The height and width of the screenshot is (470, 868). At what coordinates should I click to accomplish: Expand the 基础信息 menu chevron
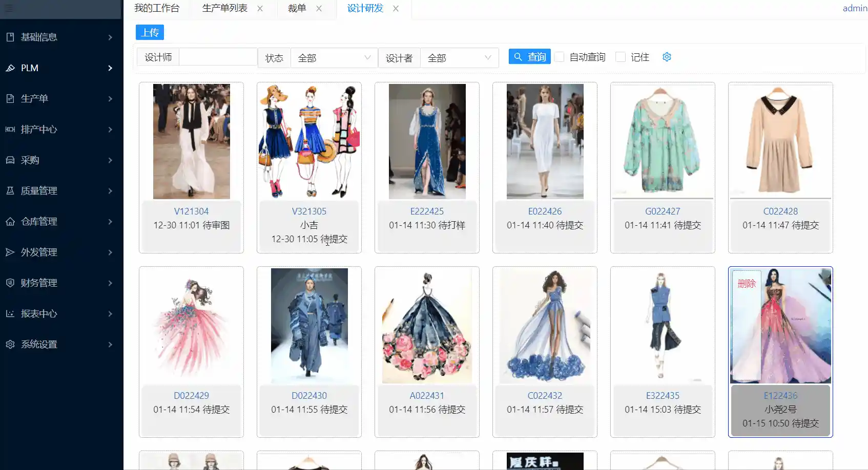pyautogui.click(x=110, y=37)
